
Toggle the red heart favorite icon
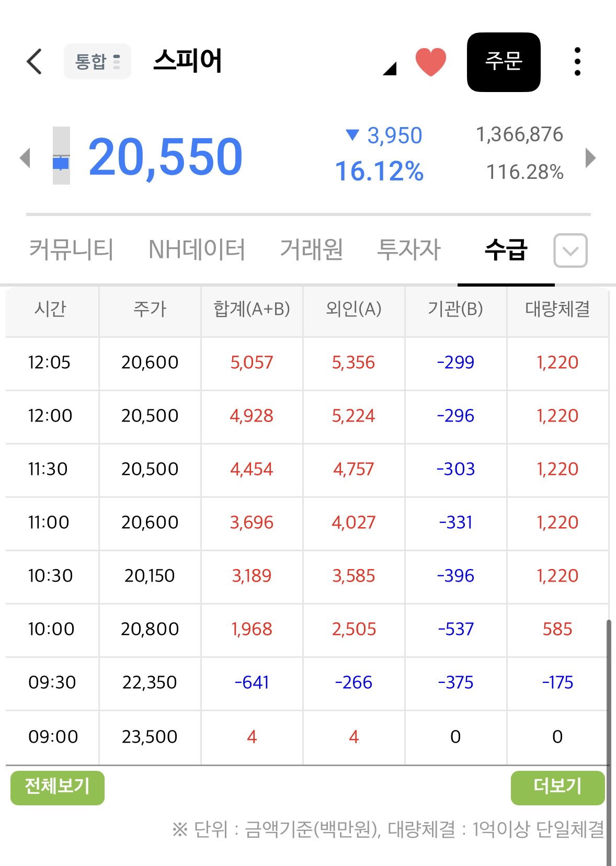(431, 62)
